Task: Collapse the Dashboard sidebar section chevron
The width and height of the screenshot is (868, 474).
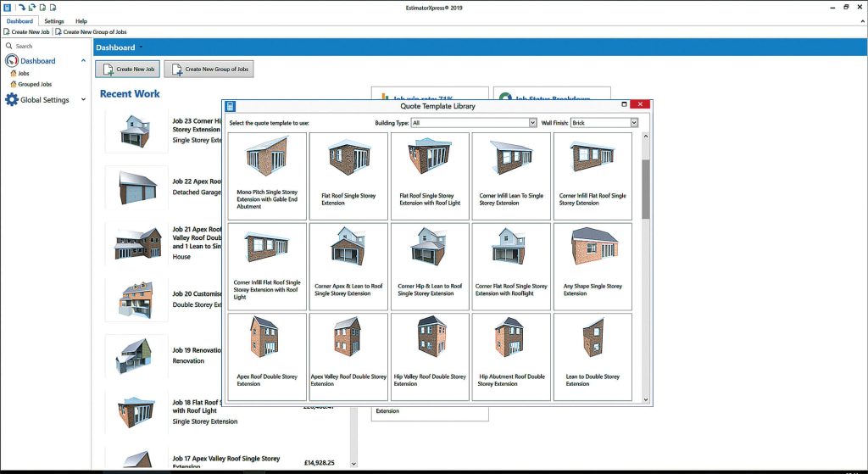Action: 84,60
